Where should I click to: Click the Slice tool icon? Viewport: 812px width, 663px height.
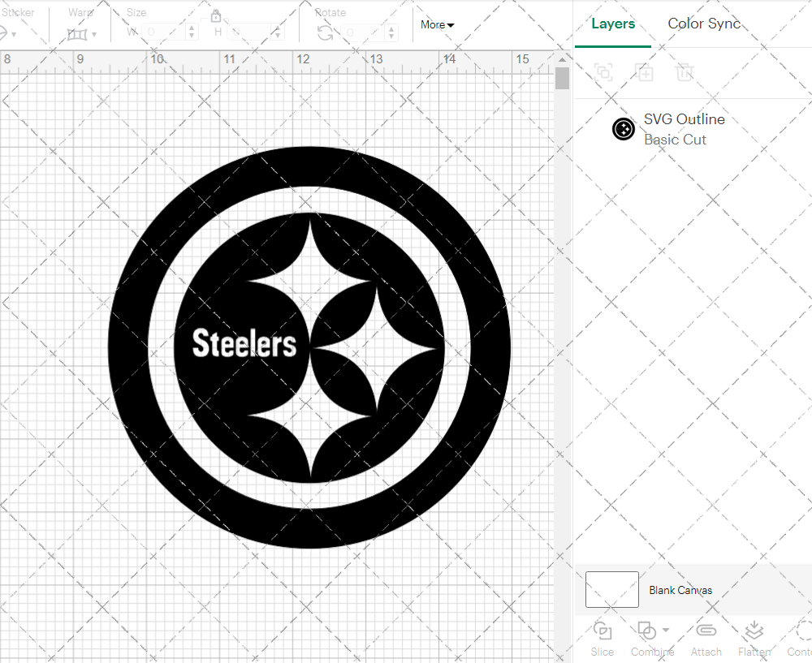tap(603, 631)
